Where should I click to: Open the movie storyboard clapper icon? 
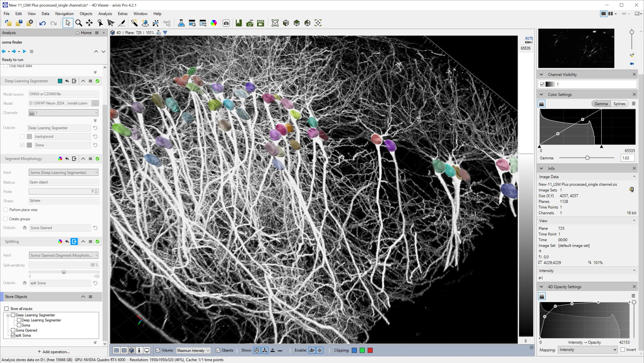coord(261,23)
